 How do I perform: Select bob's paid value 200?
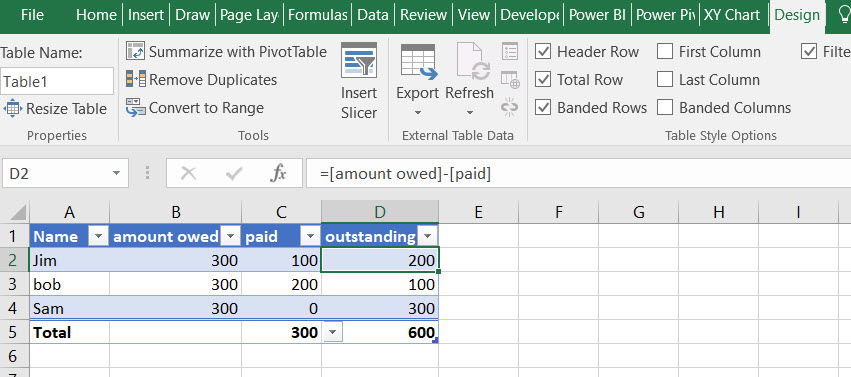pos(282,284)
